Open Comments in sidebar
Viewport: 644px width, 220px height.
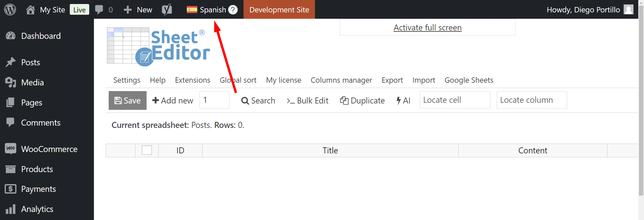pos(41,123)
